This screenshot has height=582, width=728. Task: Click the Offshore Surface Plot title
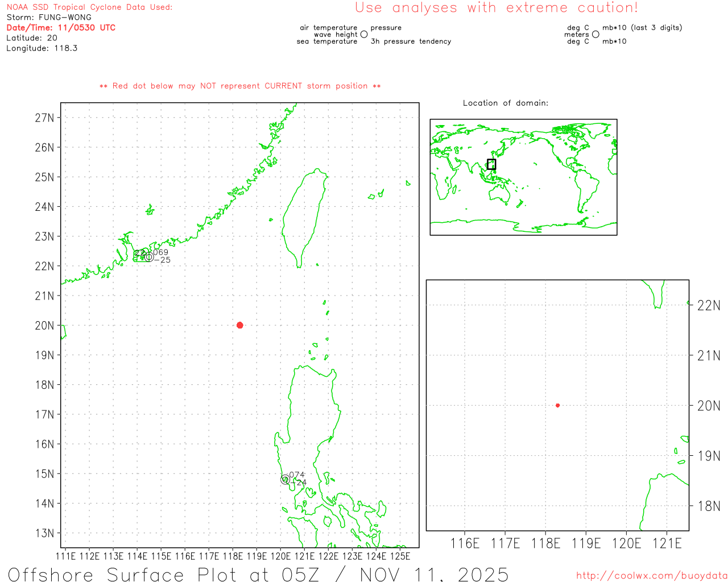click(x=258, y=574)
